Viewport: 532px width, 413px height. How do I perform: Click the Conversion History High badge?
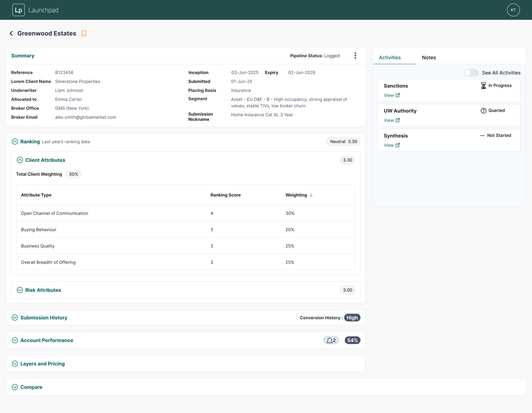tap(352, 318)
